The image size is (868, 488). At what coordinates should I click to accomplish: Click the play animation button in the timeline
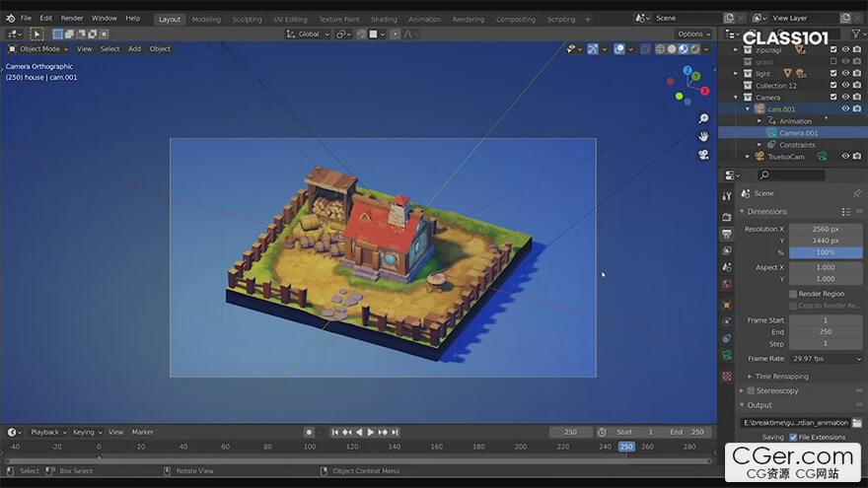371,432
